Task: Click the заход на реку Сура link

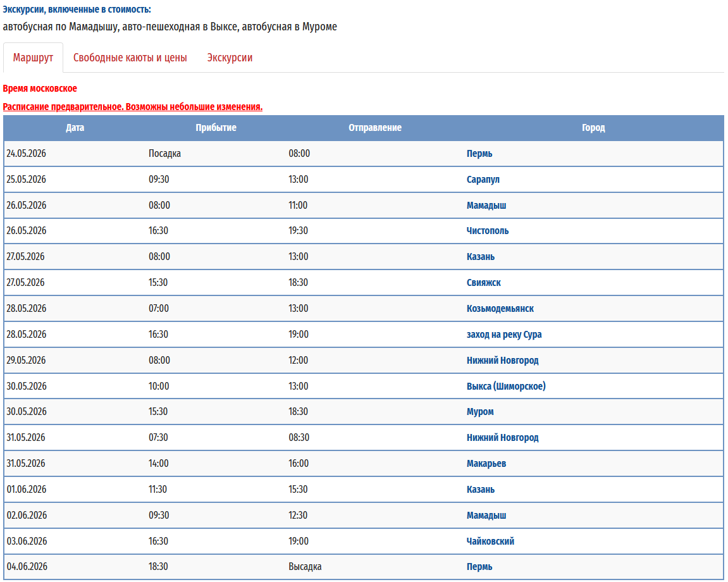Action: point(504,335)
